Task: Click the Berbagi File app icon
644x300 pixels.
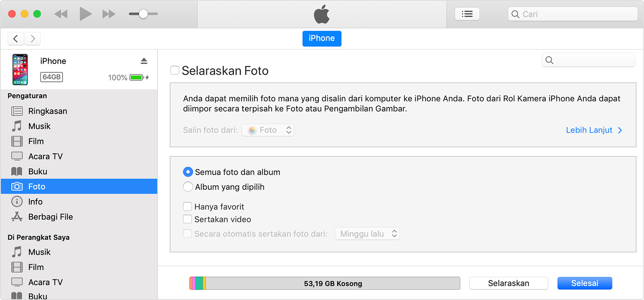Action: (x=17, y=217)
